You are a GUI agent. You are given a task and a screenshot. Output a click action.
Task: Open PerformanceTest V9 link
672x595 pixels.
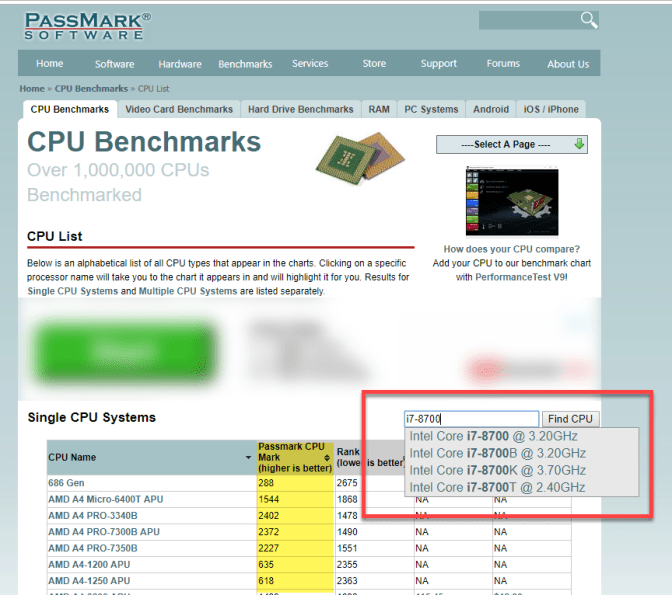[521, 277]
